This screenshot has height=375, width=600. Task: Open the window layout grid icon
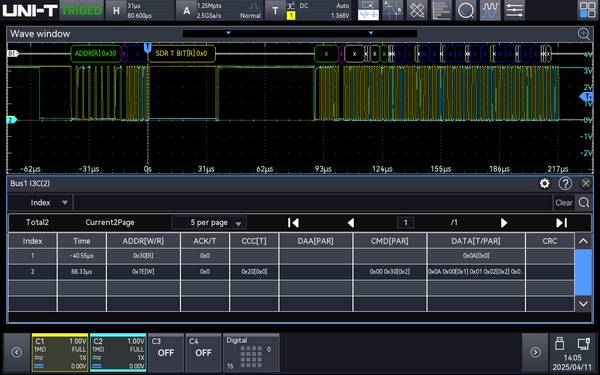coord(587,10)
